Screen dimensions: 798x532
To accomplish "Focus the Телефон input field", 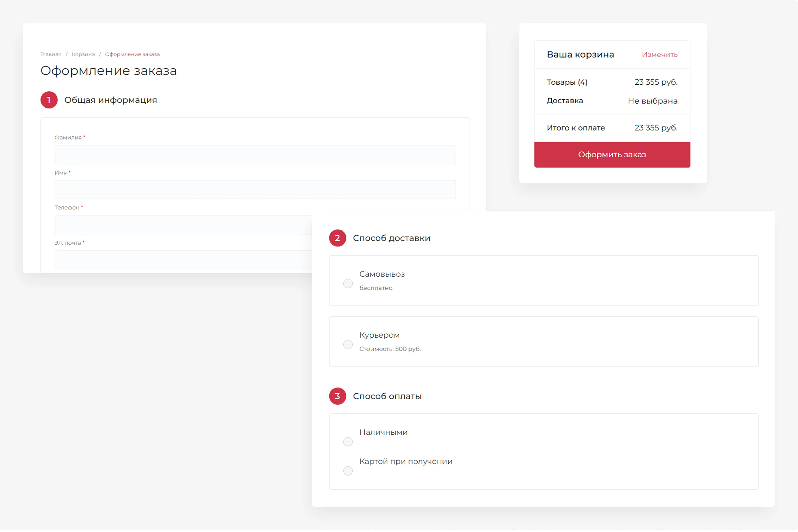I will tap(183, 225).
